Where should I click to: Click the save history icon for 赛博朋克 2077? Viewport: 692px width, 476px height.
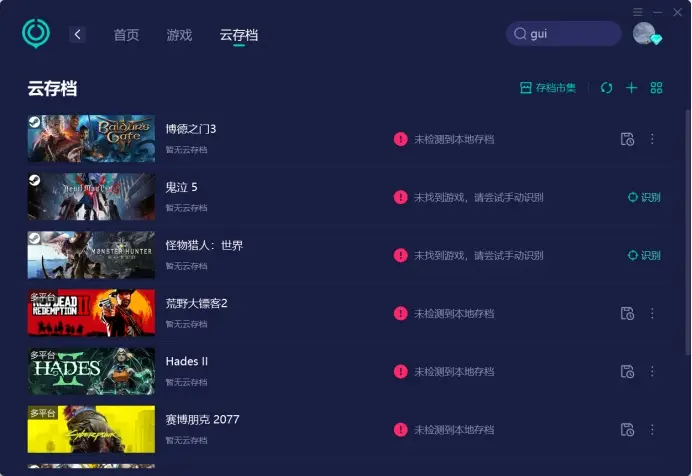(627, 429)
